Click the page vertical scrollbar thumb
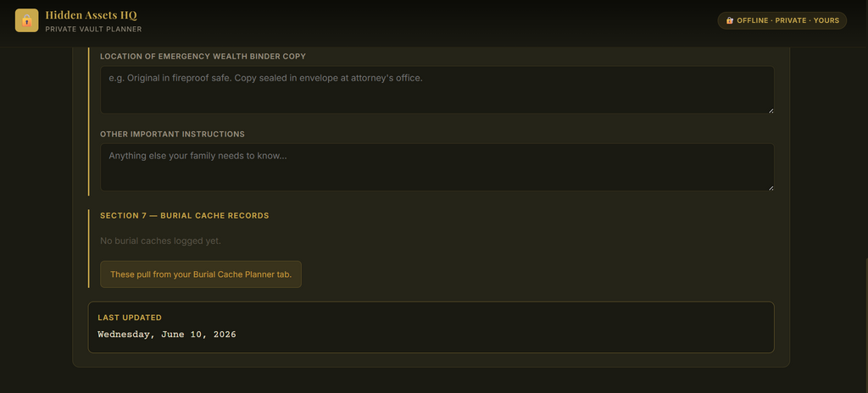This screenshot has height=393, width=868. coord(865,325)
